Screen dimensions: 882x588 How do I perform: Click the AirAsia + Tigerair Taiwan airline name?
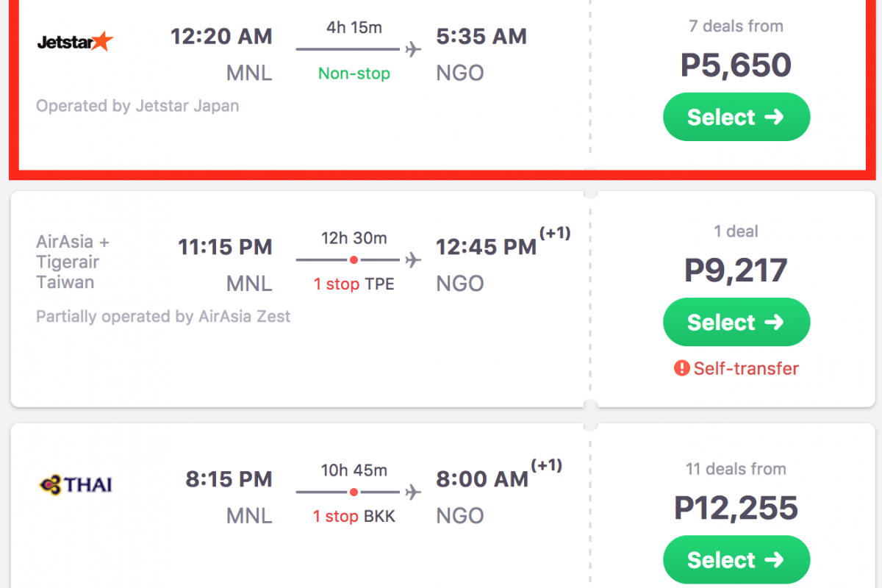point(72,262)
